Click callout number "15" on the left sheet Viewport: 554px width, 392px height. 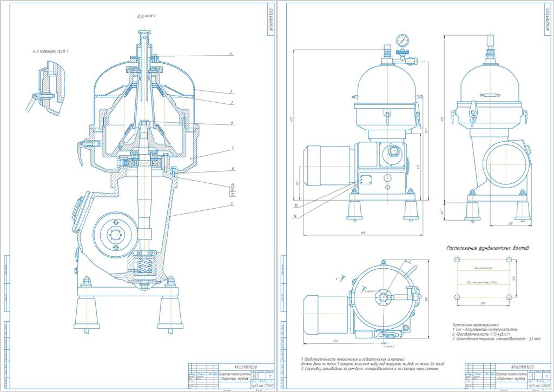232,195
